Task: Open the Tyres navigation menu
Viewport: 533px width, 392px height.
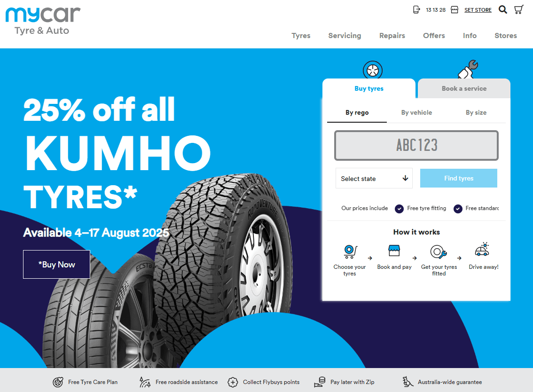Action: (x=301, y=36)
